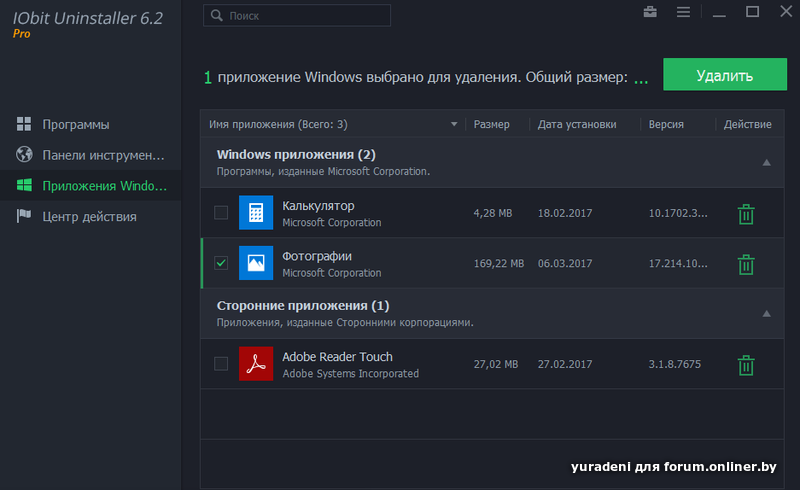
Task: Collapse the Сторонние приложения group
Action: coord(767,313)
